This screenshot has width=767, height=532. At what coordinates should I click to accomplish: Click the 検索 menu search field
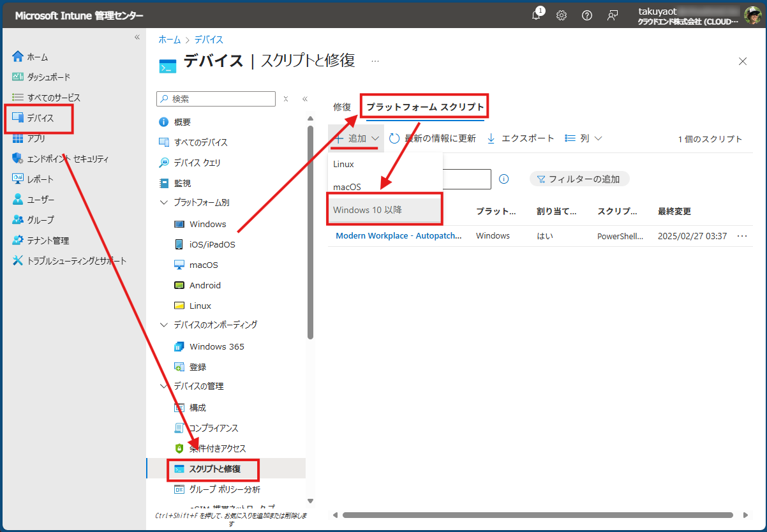tap(216, 99)
